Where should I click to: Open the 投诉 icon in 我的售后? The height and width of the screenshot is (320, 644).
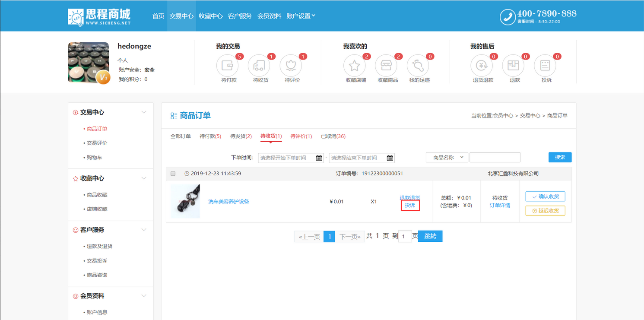click(x=545, y=66)
